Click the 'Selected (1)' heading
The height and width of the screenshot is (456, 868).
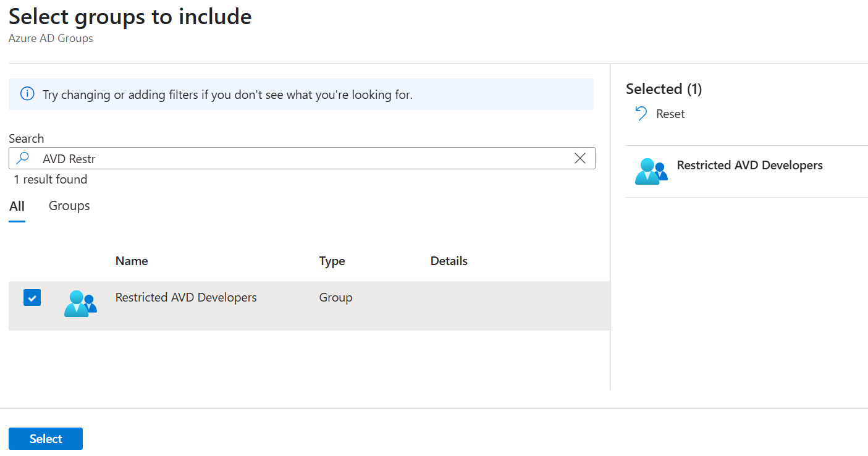664,89
